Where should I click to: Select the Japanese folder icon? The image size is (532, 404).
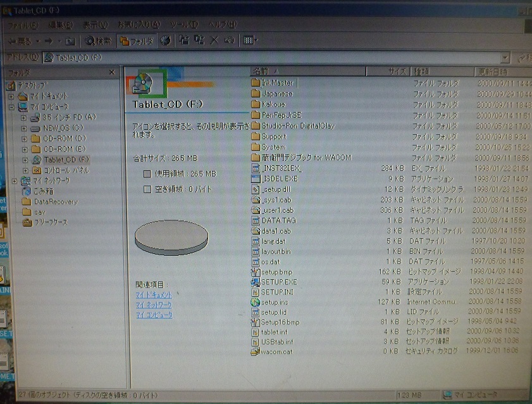(256, 93)
